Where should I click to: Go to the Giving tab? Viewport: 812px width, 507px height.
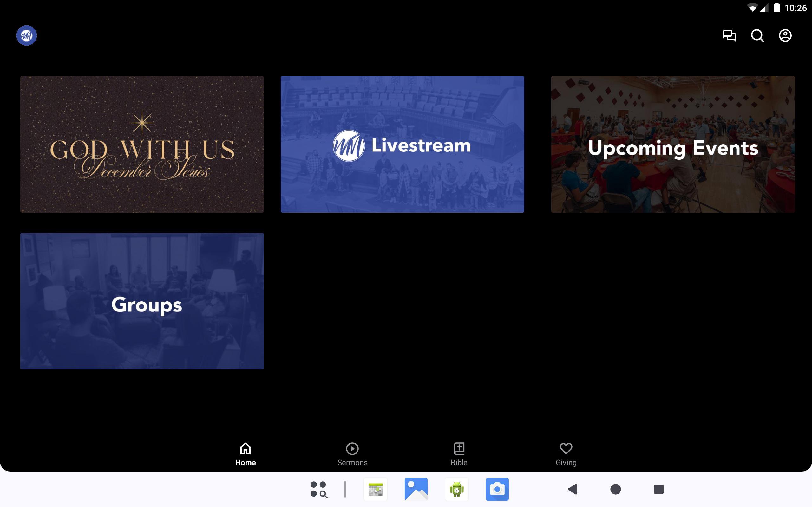click(566, 454)
